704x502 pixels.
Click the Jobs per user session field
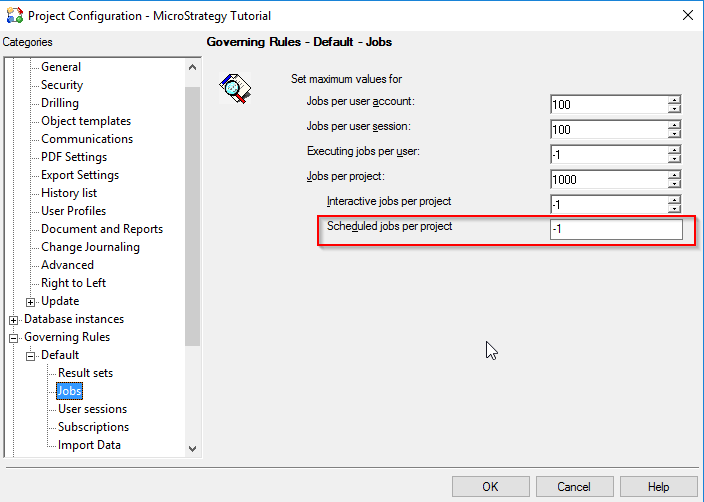[x=609, y=129]
